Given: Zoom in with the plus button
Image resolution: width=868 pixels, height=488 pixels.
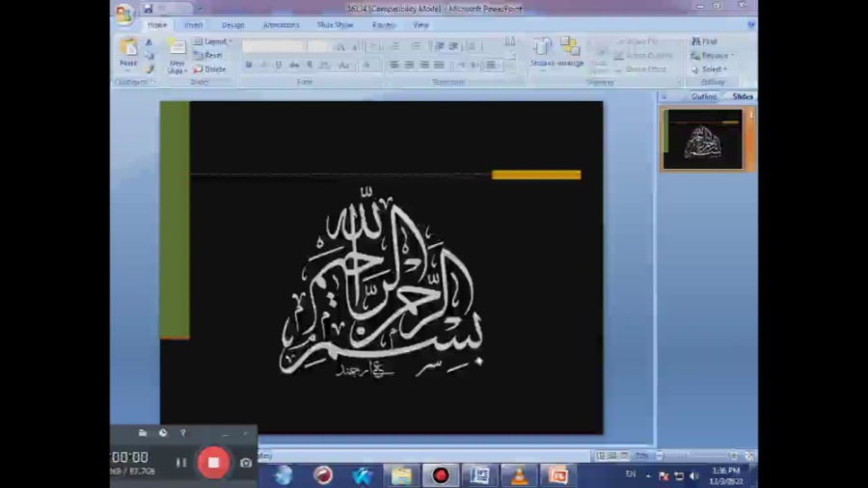Looking at the screenshot, I should (734, 456).
